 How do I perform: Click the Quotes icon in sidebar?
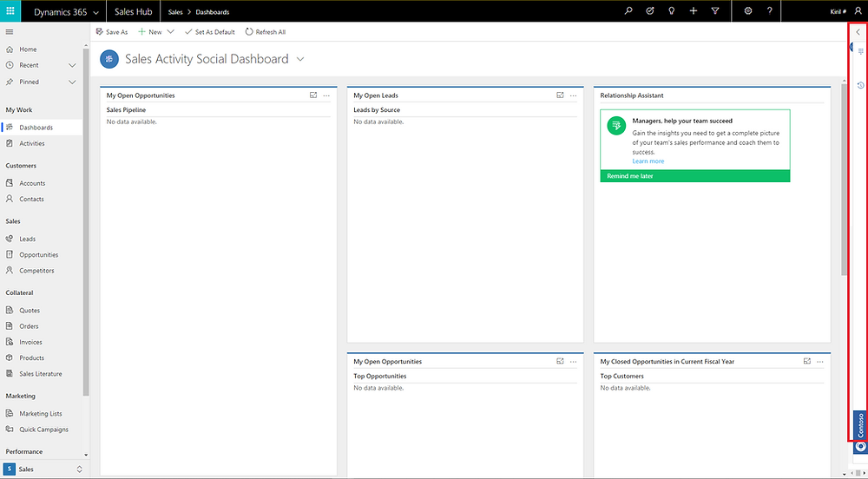coord(9,311)
